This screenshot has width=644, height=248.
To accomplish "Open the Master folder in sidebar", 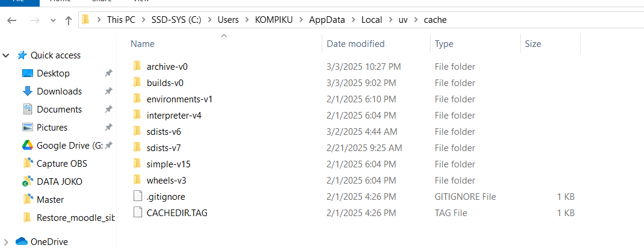I will (x=50, y=200).
